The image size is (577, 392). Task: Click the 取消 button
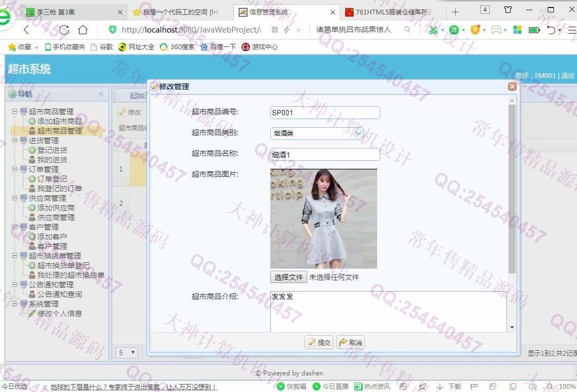(x=350, y=342)
